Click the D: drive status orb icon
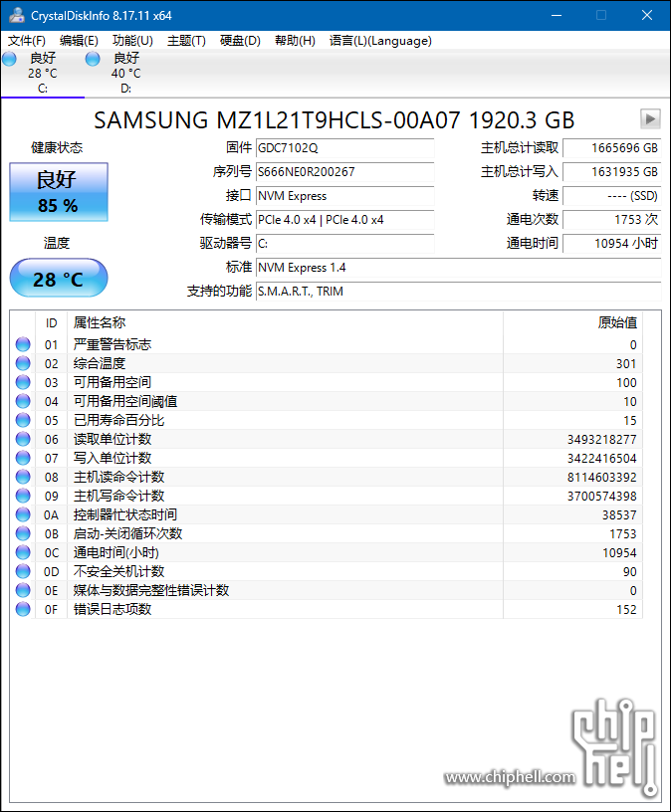Image resolution: width=671 pixels, height=812 pixels. tap(93, 59)
